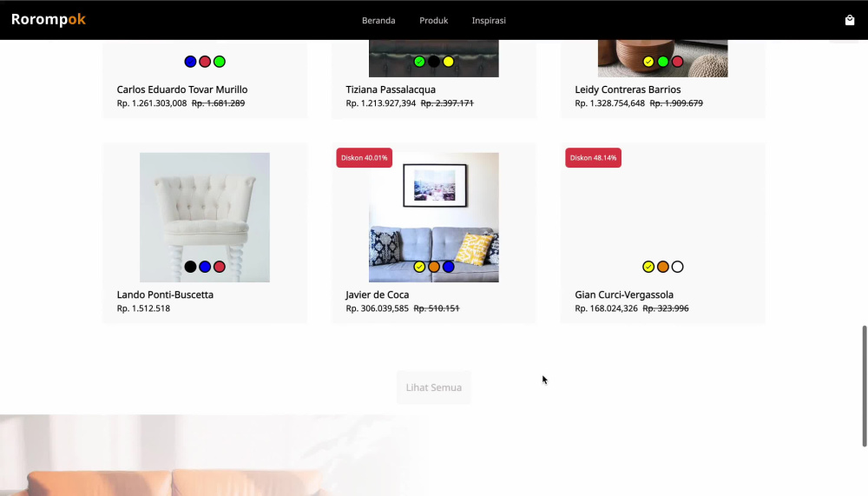Select orange color for Javier de Coca
The height and width of the screenshot is (496, 868).
click(434, 267)
